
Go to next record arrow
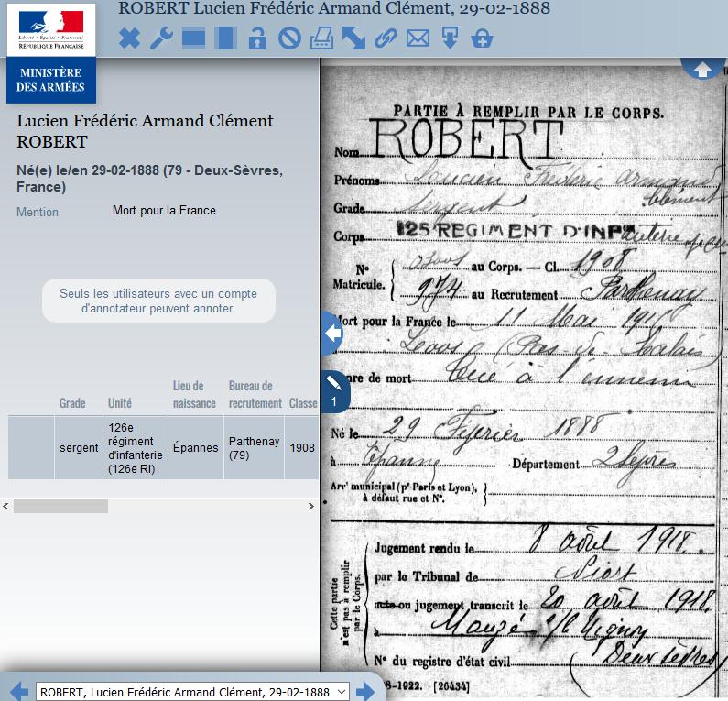tap(365, 692)
